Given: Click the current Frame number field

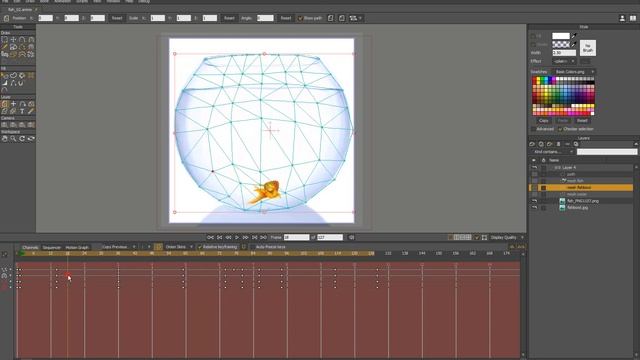Looking at the screenshot, I should 296,237.
